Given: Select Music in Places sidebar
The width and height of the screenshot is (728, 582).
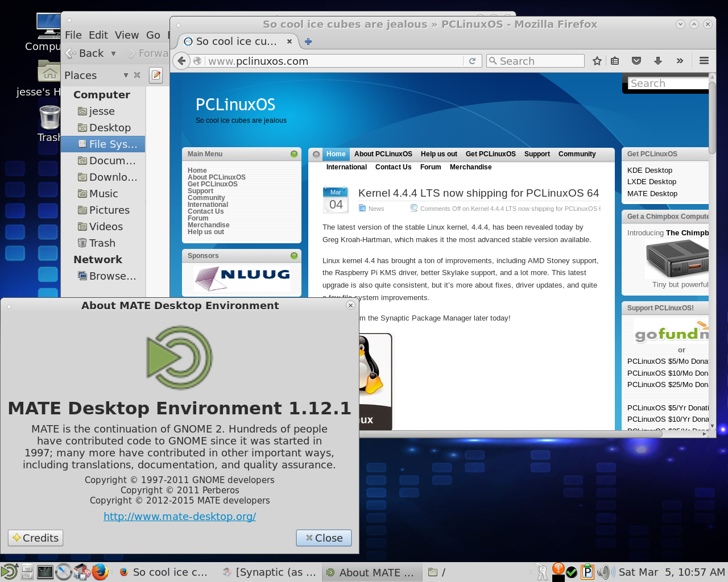Looking at the screenshot, I should (103, 194).
